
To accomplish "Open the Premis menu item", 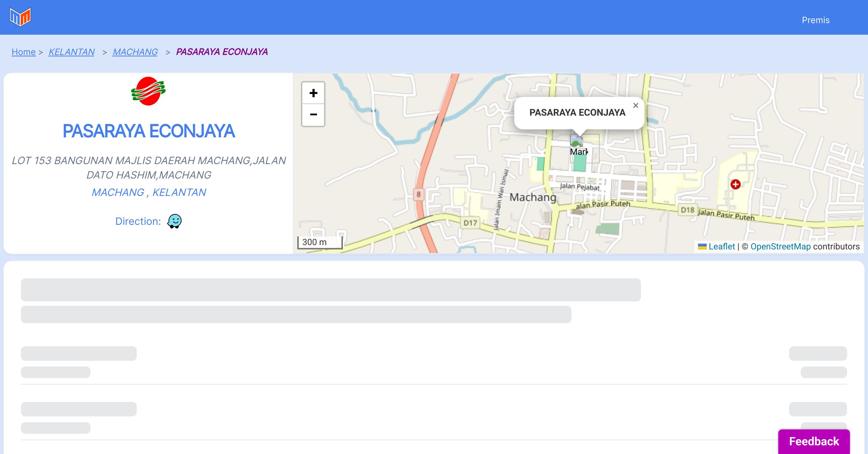I will 816,20.
